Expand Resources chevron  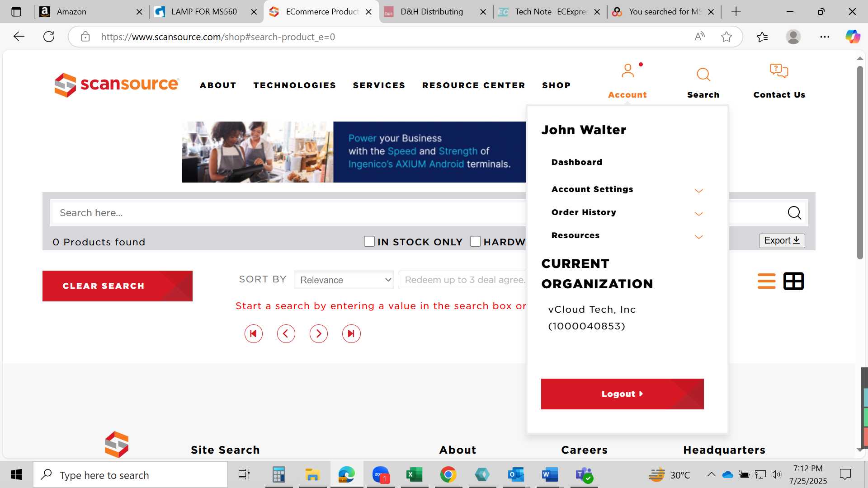tap(698, 237)
